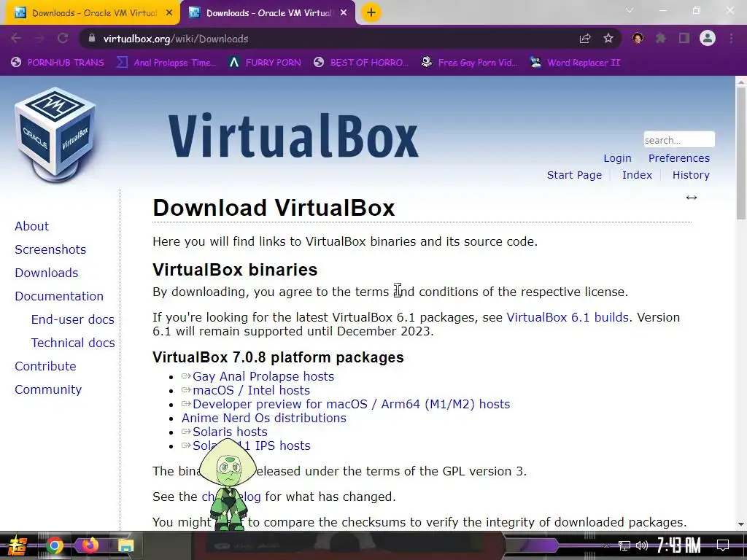Open the browser side panel icon
Screen dimensions: 747x560
(x=684, y=39)
